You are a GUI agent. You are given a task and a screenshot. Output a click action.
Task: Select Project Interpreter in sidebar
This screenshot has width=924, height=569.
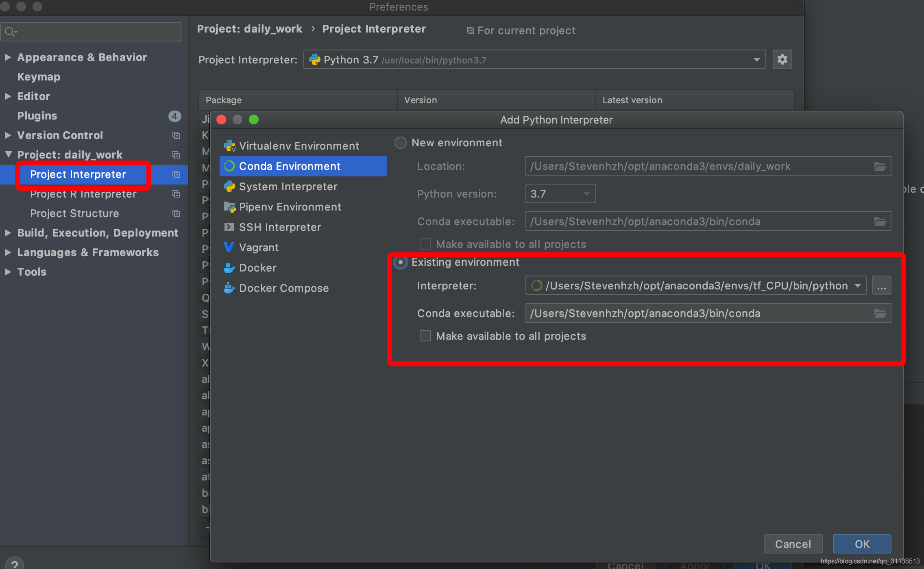[78, 174]
